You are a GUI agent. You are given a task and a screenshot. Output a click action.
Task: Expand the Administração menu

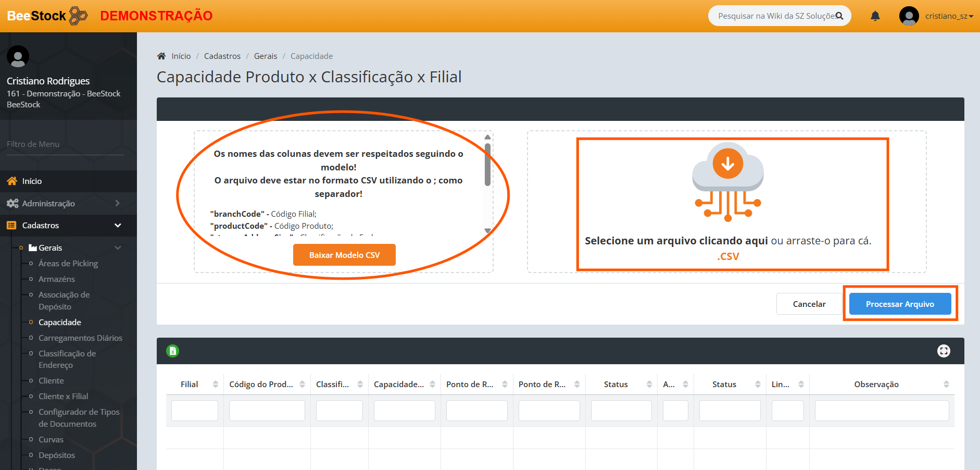click(x=68, y=203)
